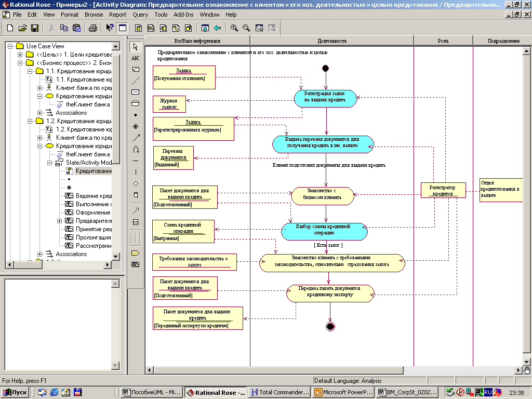Click browser tree horizontal scrollbar right arrow
The width and height of the screenshot is (532, 399).
click(108, 264)
